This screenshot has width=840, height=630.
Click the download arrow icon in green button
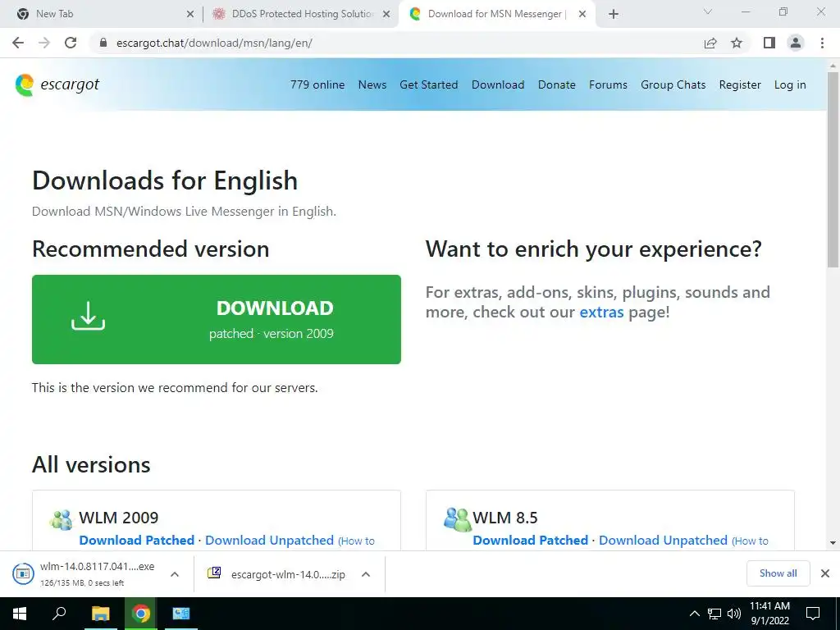pos(89,316)
